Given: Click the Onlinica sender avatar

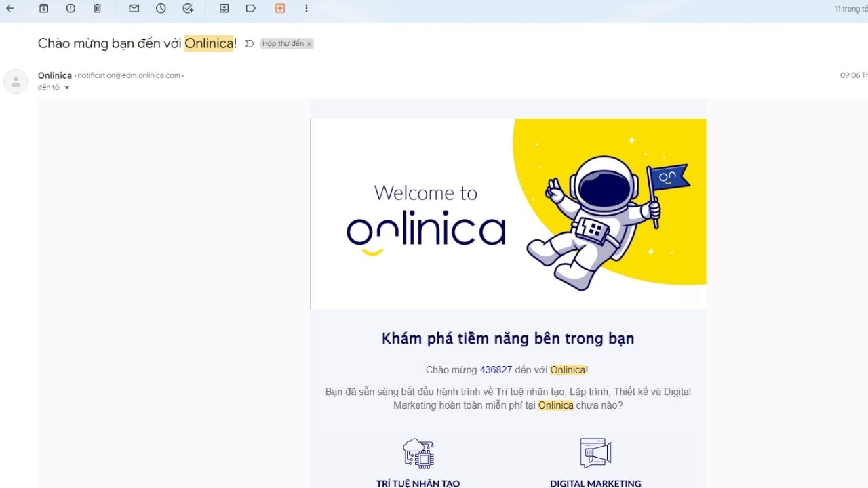Looking at the screenshot, I should pos(16,81).
